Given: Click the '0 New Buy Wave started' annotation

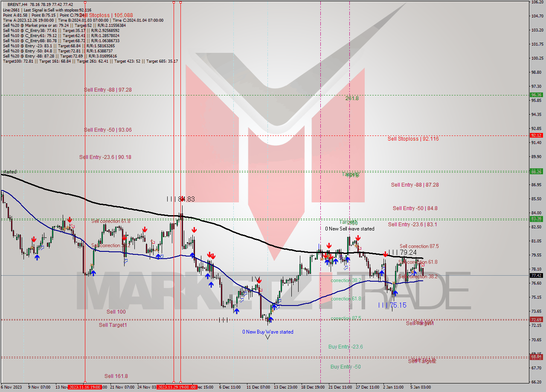Looking at the screenshot, I should [268, 332].
